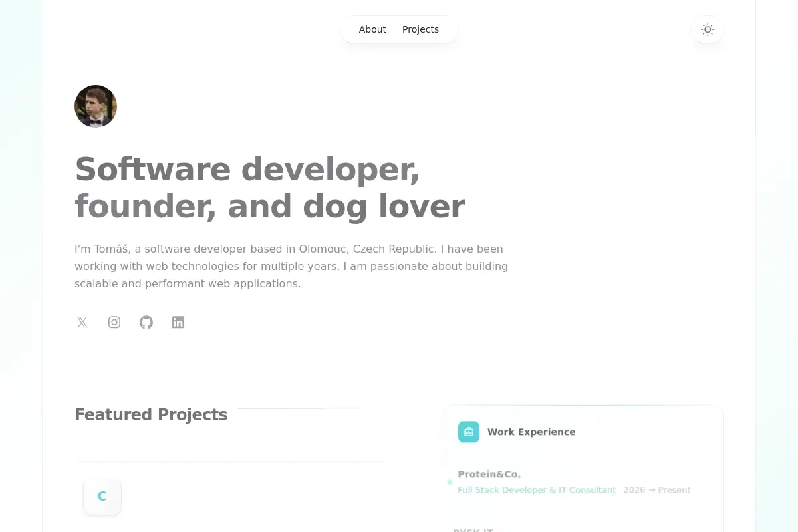Click the project logo tile with letter C
798x532 pixels.
tap(102, 496)
